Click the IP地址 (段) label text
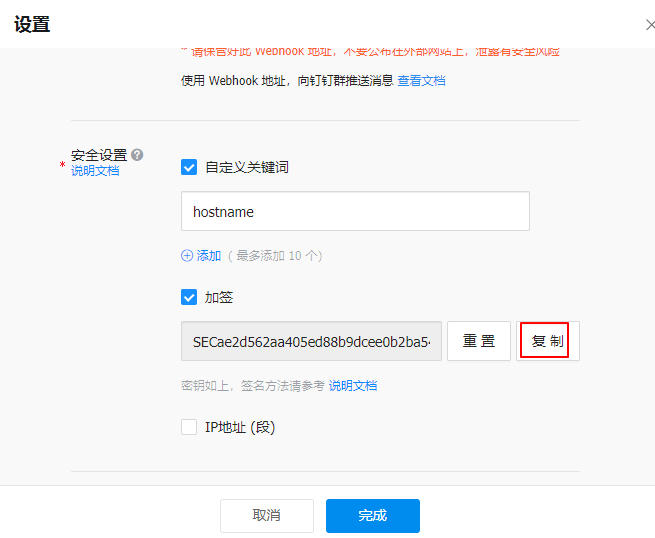The image size is (655, 538). click(240, 427)
